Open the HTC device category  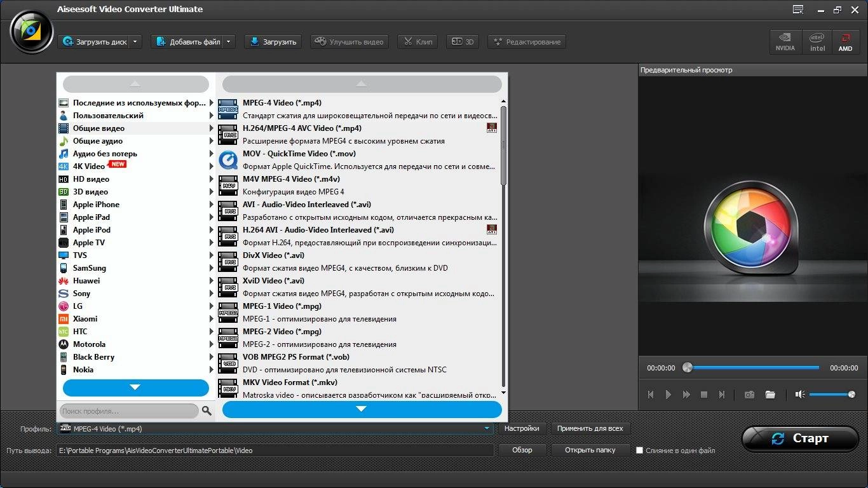coord(136,332)
